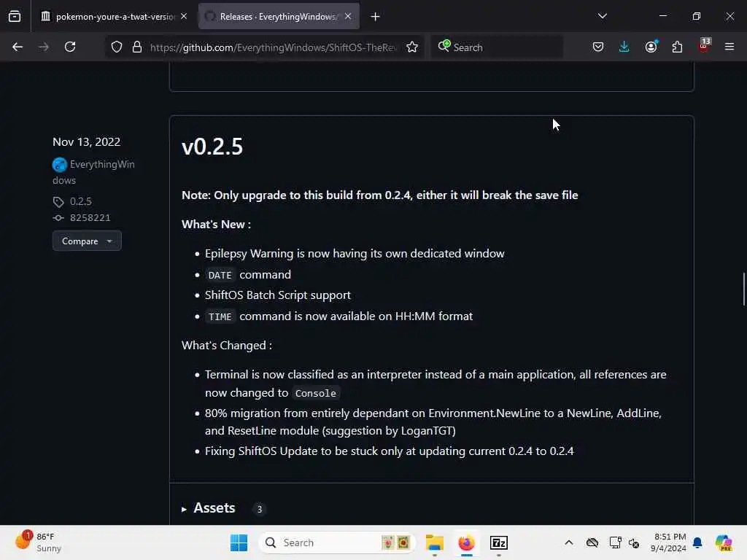Show site security lock info
747x560 pixels.
pos(137,47)
